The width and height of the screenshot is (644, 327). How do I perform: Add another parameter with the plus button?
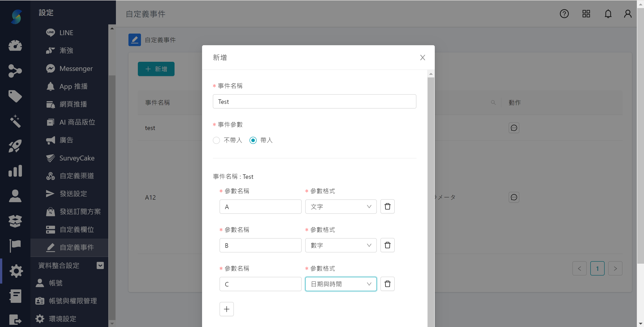[x=226, y=309]
